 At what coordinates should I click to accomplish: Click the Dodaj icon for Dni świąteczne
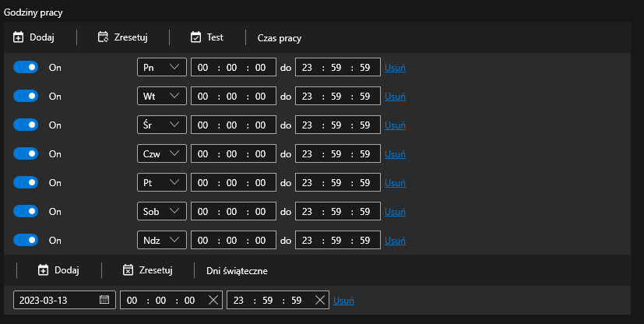[x=44, y=270]
